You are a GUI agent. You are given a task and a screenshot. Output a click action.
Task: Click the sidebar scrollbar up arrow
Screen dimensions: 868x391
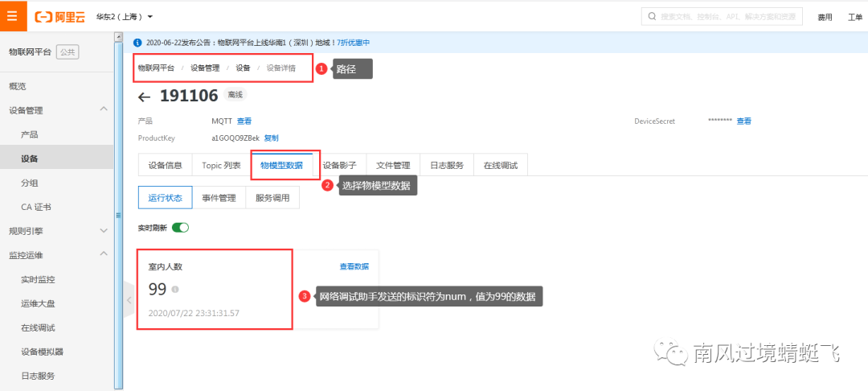click(x=118, y=36)
